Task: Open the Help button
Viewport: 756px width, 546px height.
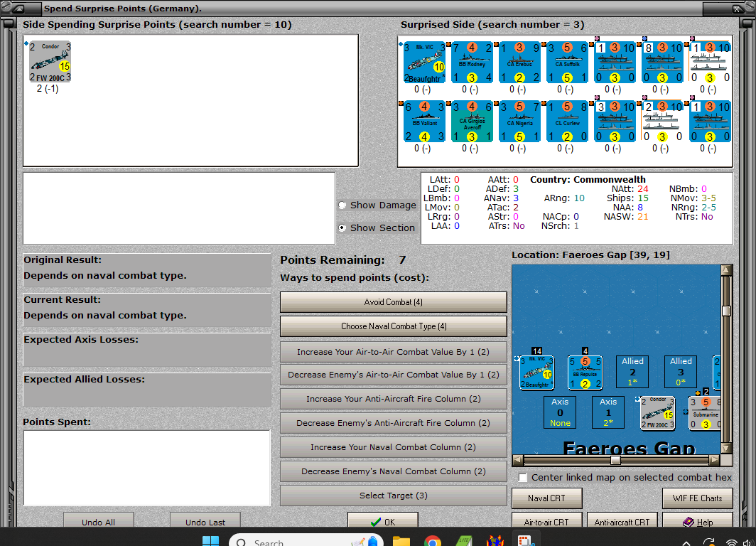Action: (x=697, y=521)
